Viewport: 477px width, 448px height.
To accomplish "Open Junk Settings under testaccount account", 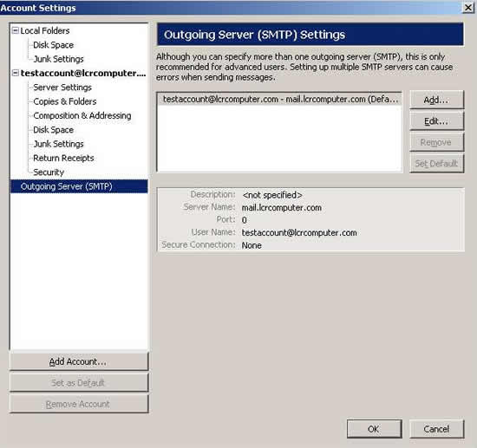I will click(58, 144).
